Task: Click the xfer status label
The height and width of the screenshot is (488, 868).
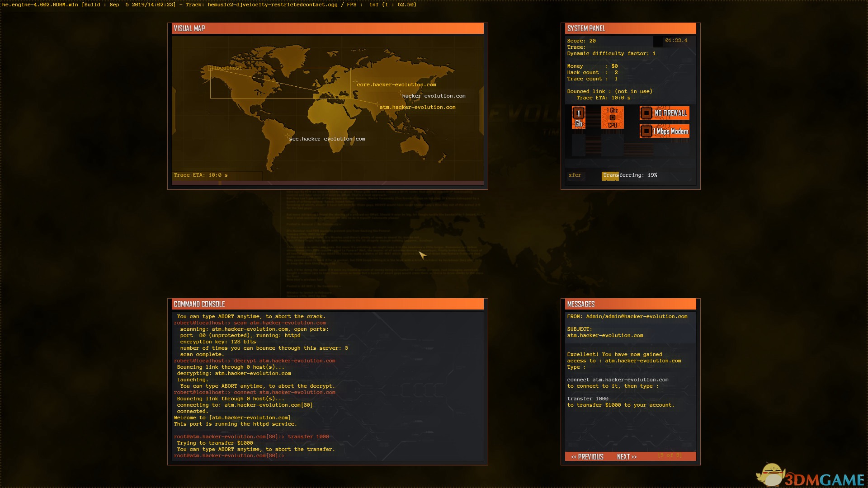Action: click(575, 175)
